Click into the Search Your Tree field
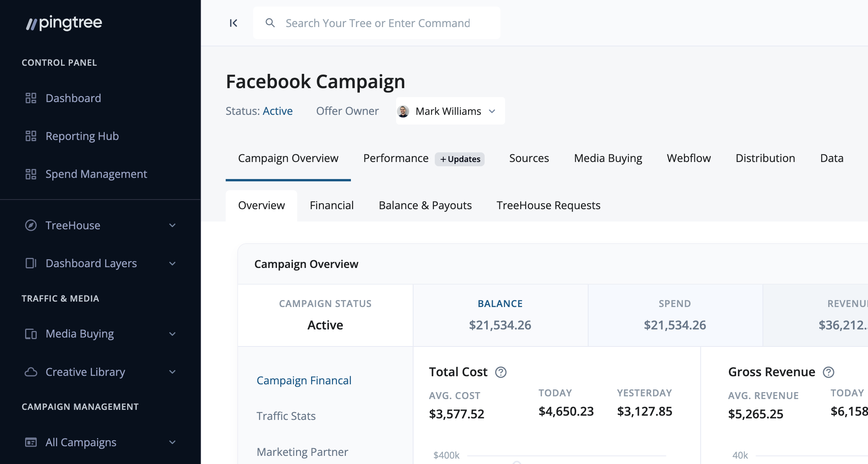This screenshot has width=868, height=464. (378, 23)
